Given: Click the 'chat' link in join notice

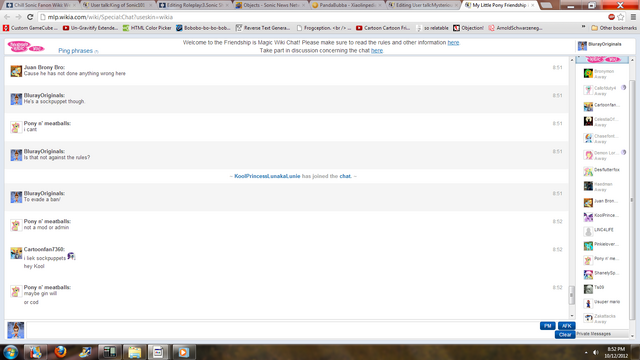Looking at the screenshot, I should click(x=345, y=176).
